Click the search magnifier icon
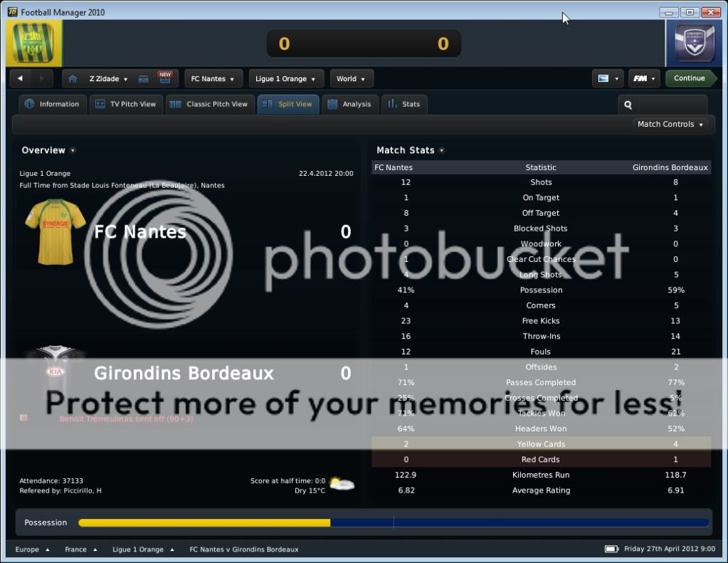Screen dimensions: 728x563 click(628, 105)
